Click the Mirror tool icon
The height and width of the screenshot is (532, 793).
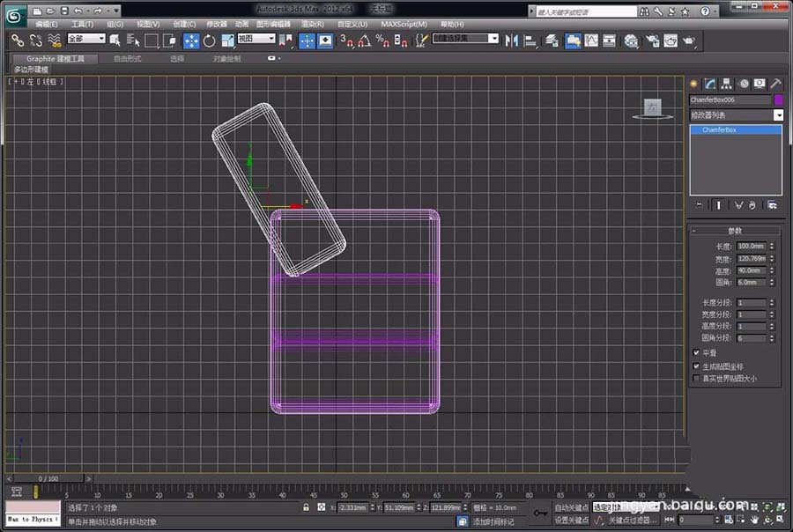pyautogui.click(x=512, y=41)
